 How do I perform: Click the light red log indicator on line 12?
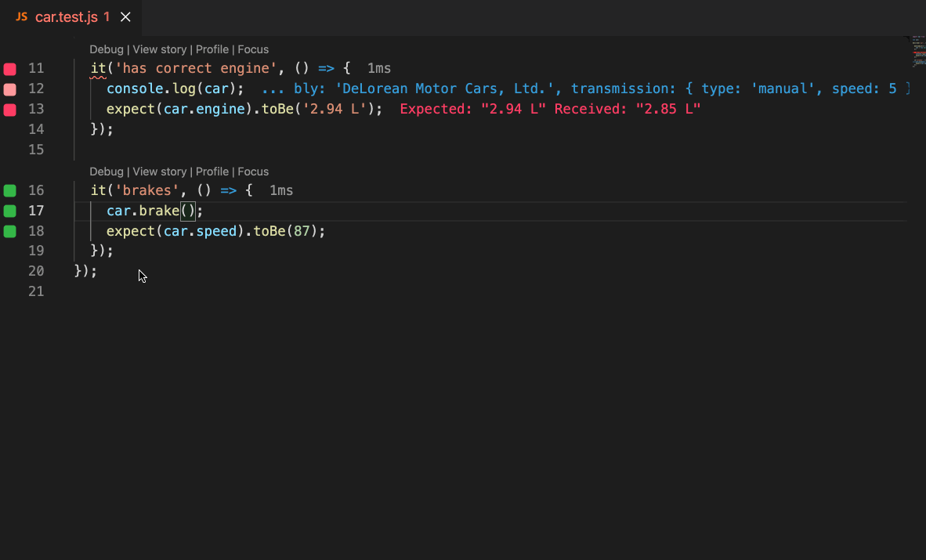coord(10,89)
